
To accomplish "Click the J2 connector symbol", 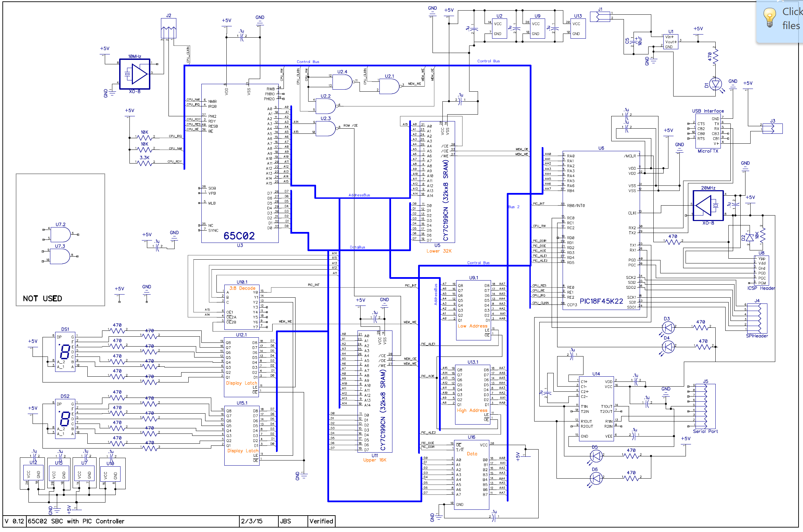I will pos(168,28).
